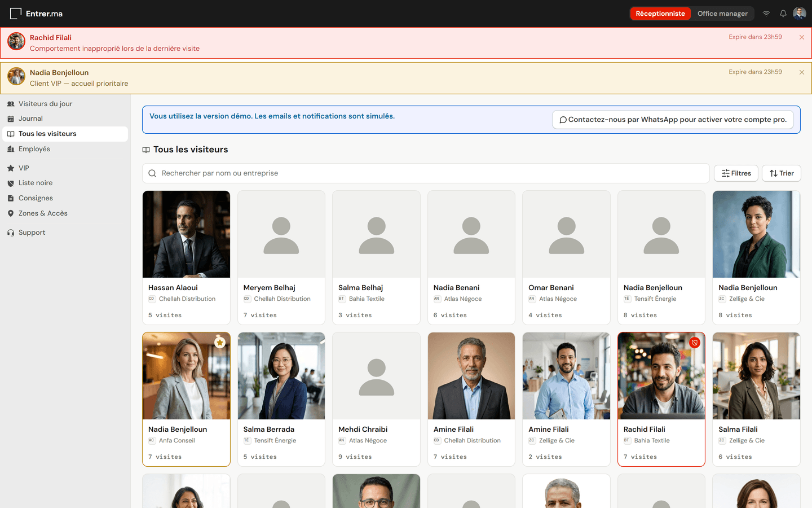Open the user profile avatar menu

tap(800, 14)
